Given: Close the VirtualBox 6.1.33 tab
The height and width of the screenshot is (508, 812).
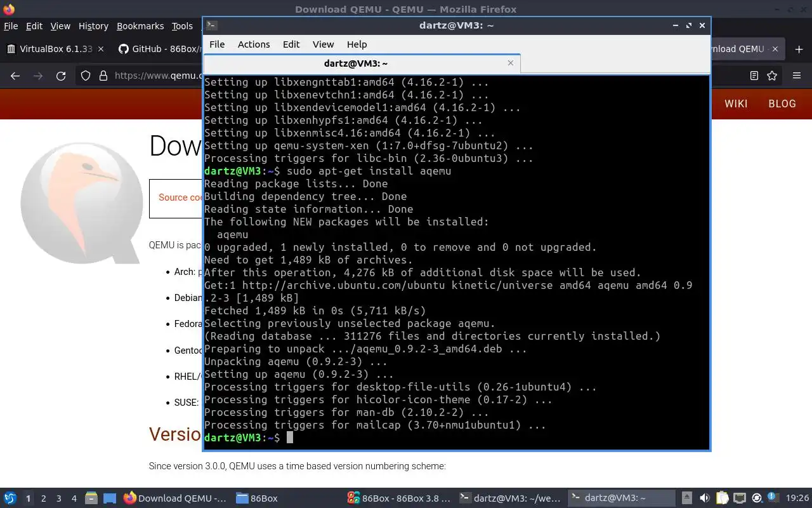Looking at the screenshot, I should click(x=100, y=49).
